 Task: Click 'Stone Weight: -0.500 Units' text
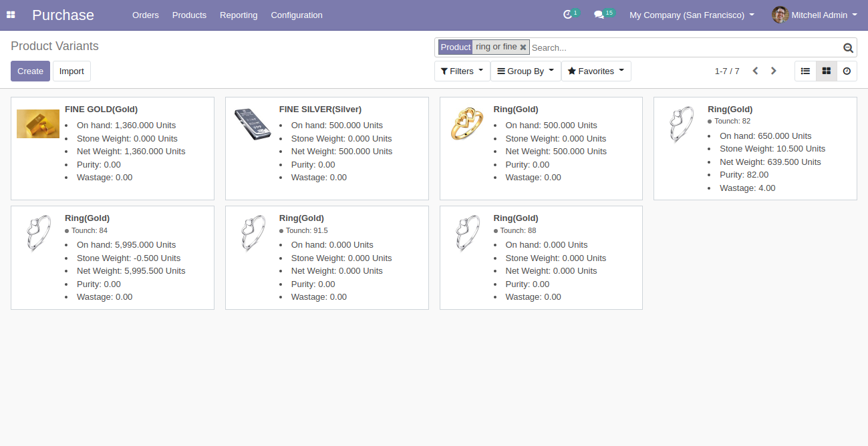128,258
